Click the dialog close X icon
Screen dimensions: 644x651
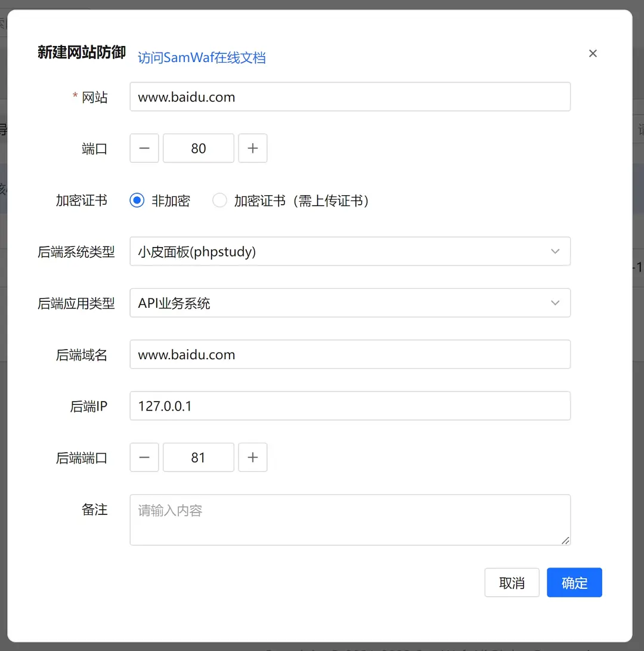tap(593, 53)
